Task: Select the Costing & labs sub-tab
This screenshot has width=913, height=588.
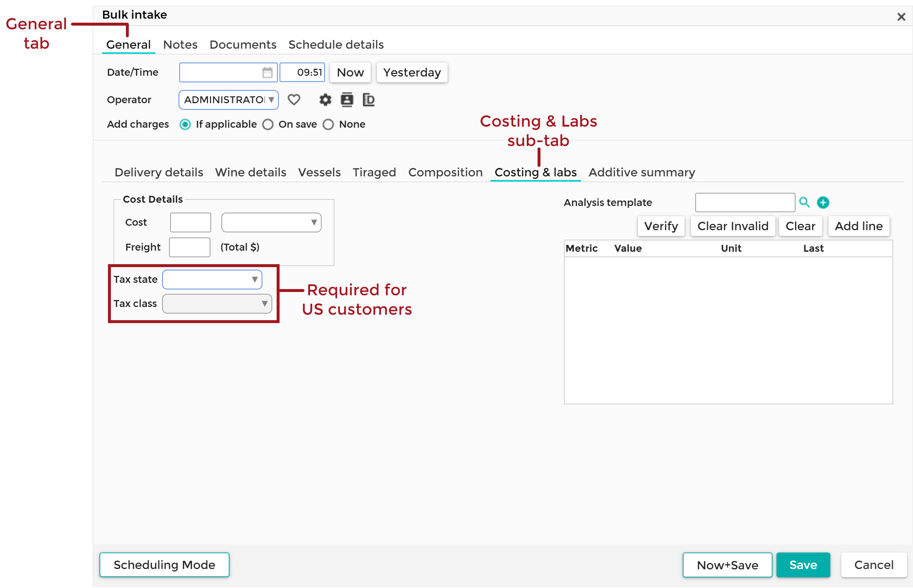Action: coord(535,172)
